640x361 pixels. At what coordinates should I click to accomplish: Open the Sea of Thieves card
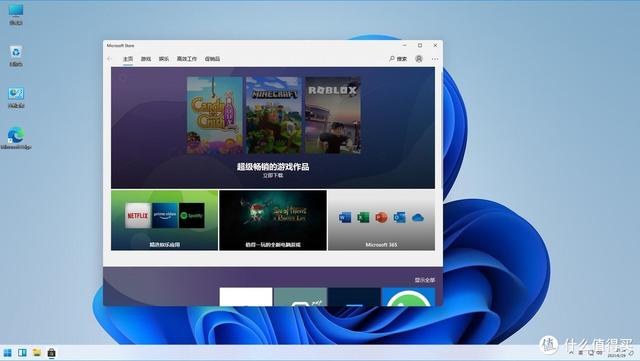[x=273, y=220]
